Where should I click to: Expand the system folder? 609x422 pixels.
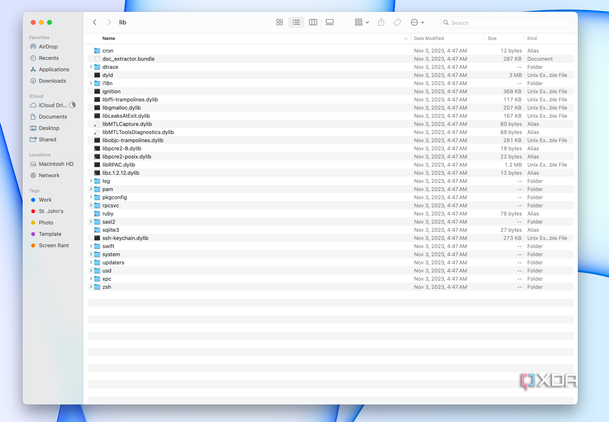click(x=91, y=255)
